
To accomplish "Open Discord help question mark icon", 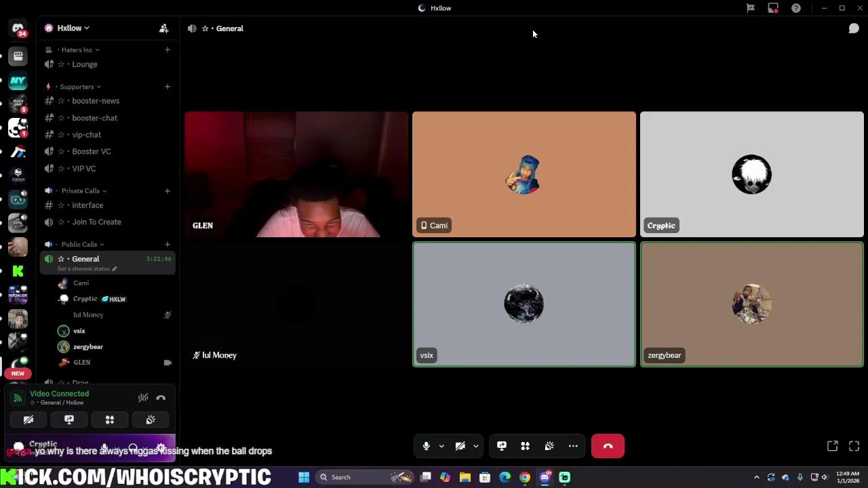I will coord(796,8).
